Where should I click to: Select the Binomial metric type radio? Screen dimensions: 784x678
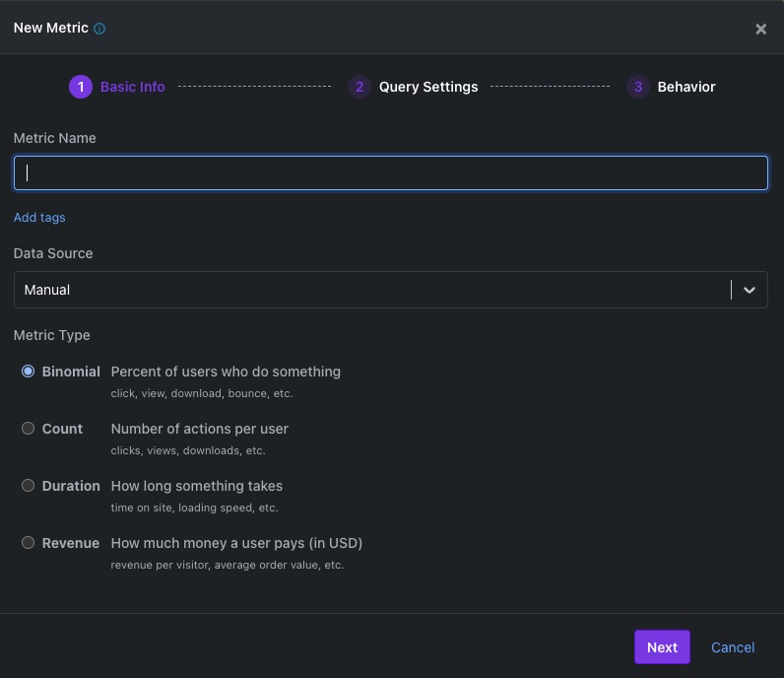tap(28, 372)
